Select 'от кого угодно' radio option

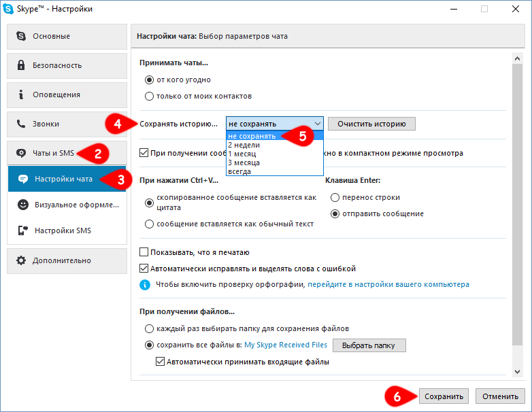[x=149, y=80]
